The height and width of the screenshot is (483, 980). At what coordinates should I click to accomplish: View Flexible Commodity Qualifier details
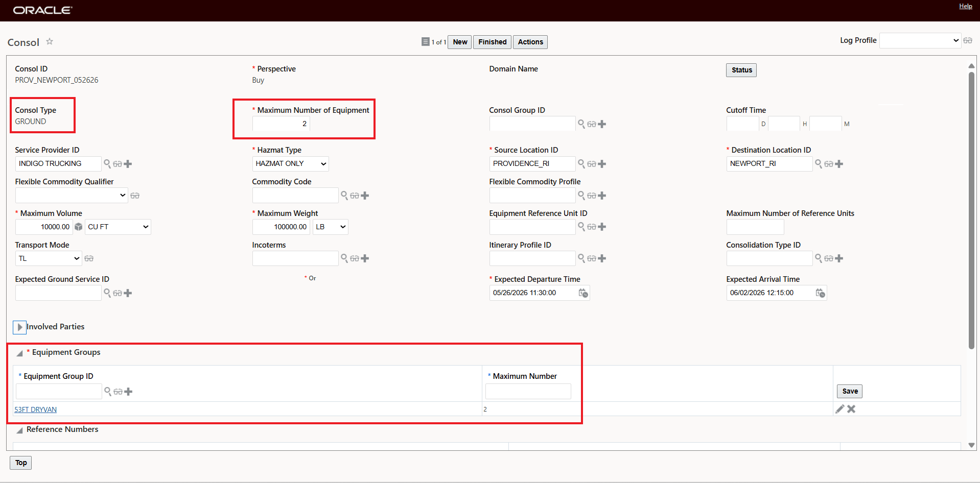[x=135, y=196]
